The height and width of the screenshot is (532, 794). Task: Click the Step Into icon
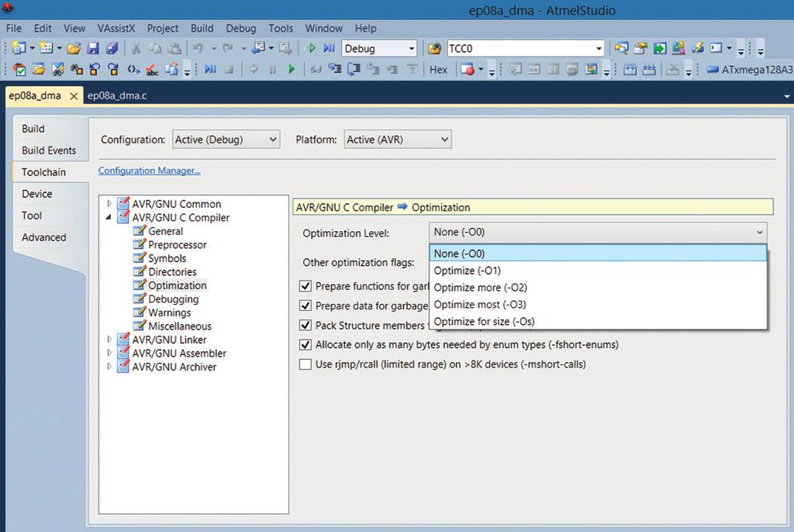click(x=334, y=69)
